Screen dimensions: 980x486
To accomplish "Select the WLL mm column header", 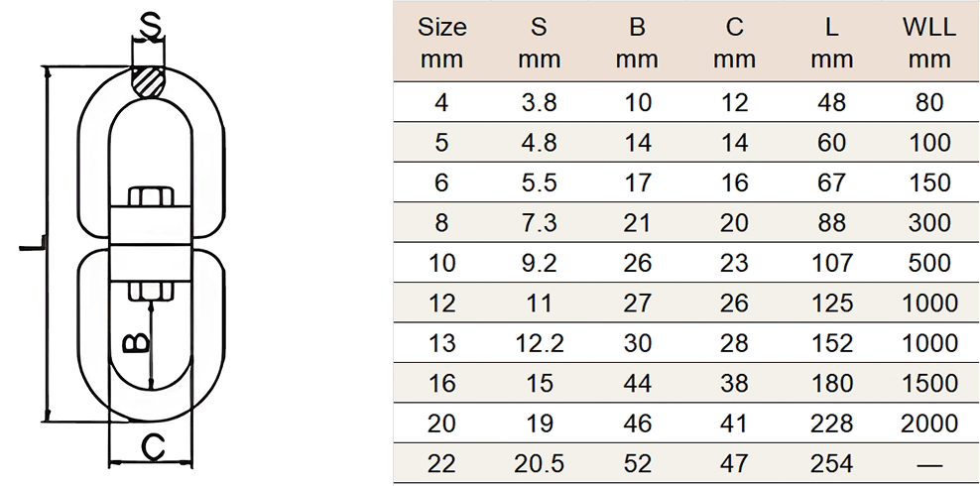I will coord(929,44).
